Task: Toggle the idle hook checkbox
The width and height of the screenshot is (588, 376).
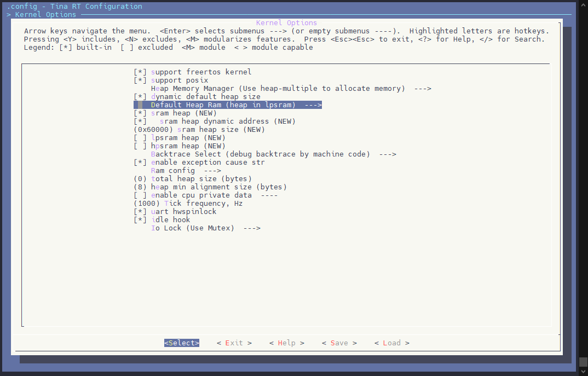Action: (x=140, y=219)
